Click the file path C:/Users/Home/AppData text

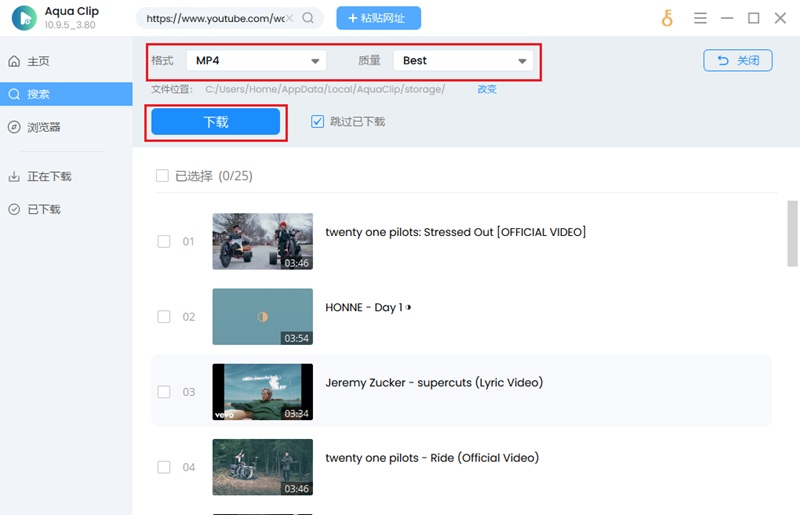point(325,89)
